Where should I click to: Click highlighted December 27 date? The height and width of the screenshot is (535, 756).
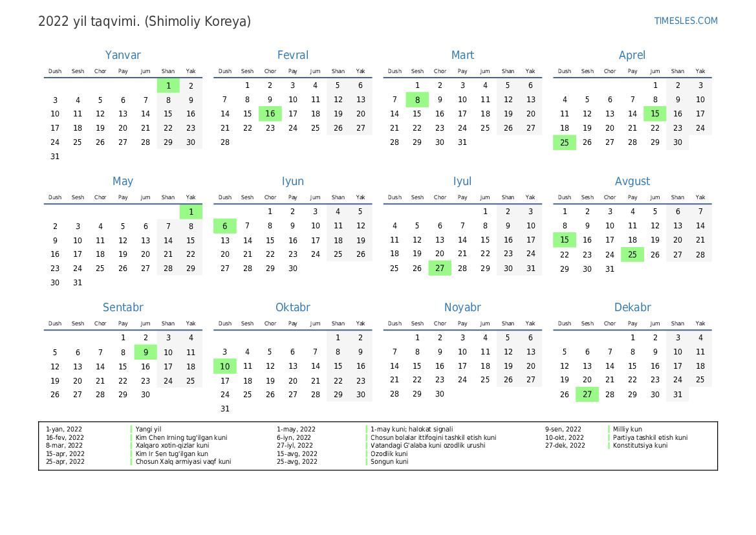point(587,394)
